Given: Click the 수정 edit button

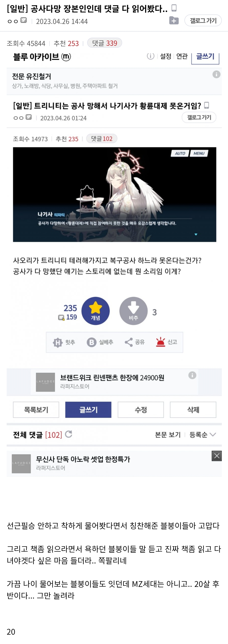Looking at the screenshot, I should click(x=141, y=410).
